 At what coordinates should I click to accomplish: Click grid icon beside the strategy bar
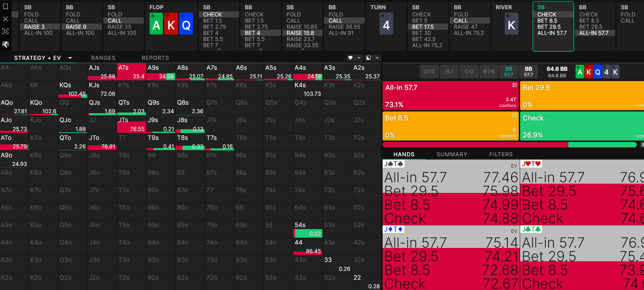click(x=642, y=145)
